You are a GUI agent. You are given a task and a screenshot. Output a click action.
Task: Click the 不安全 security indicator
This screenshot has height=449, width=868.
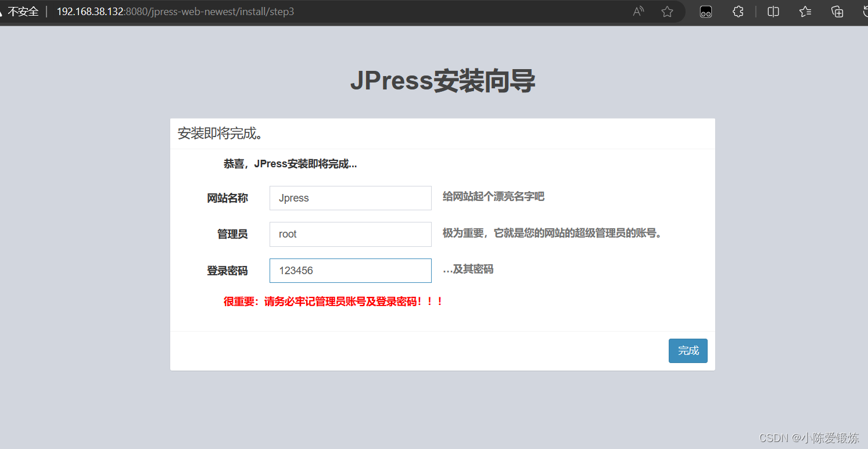pyautogui.click(x=22, y=11)
